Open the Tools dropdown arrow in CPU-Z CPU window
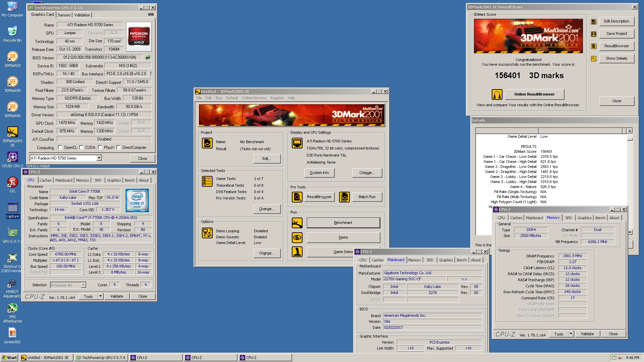644x362 pixels. tap(100, 296)
